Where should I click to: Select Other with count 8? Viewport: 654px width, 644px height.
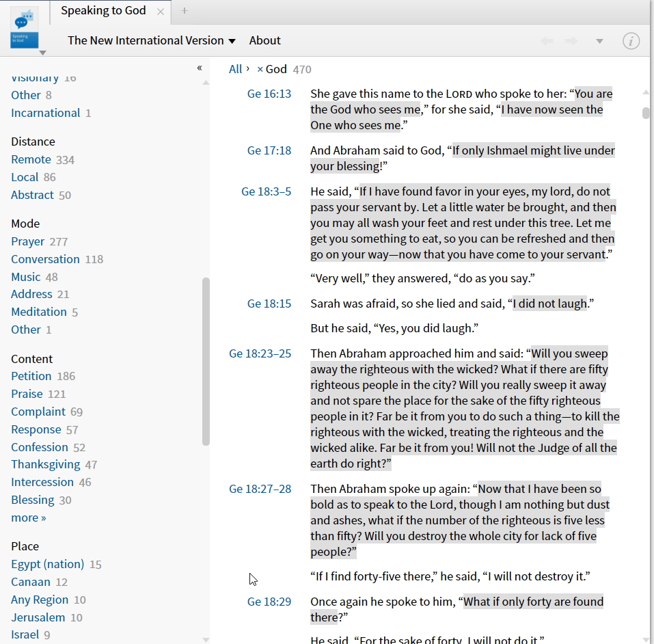(x=25, y=95)
